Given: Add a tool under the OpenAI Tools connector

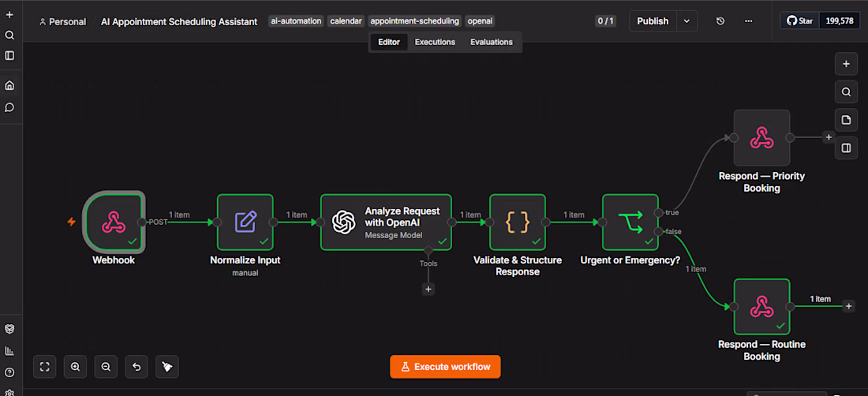Looking at the screenshot, I should click(x=428, y=289).
